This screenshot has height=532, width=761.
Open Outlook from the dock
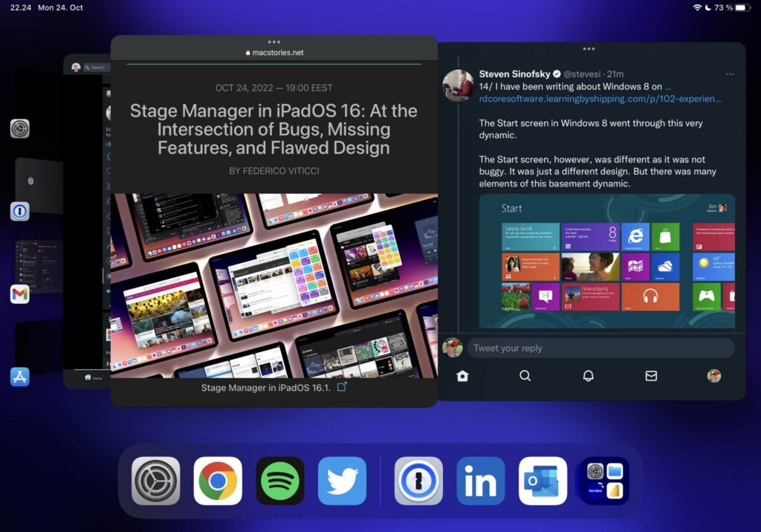[x=543, y=481]
